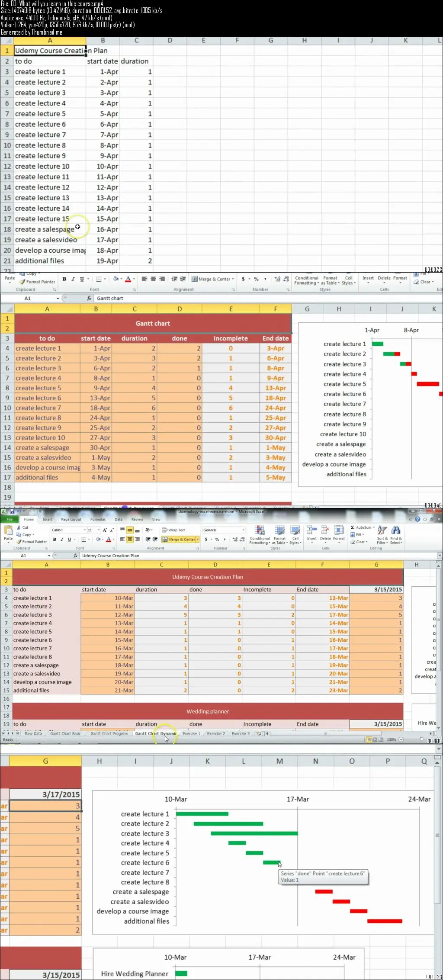
Task: Click the Copy button under Cut
Action: pyautogui.click(x=24, y=535)
